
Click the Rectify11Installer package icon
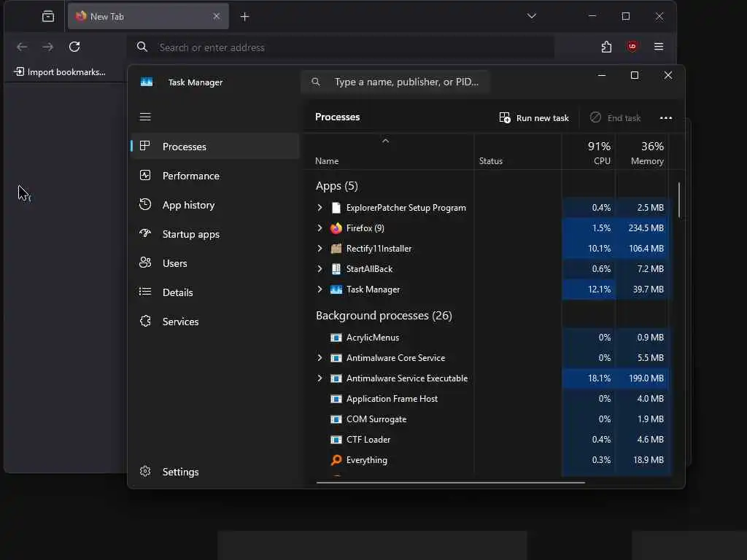[336, 249]
